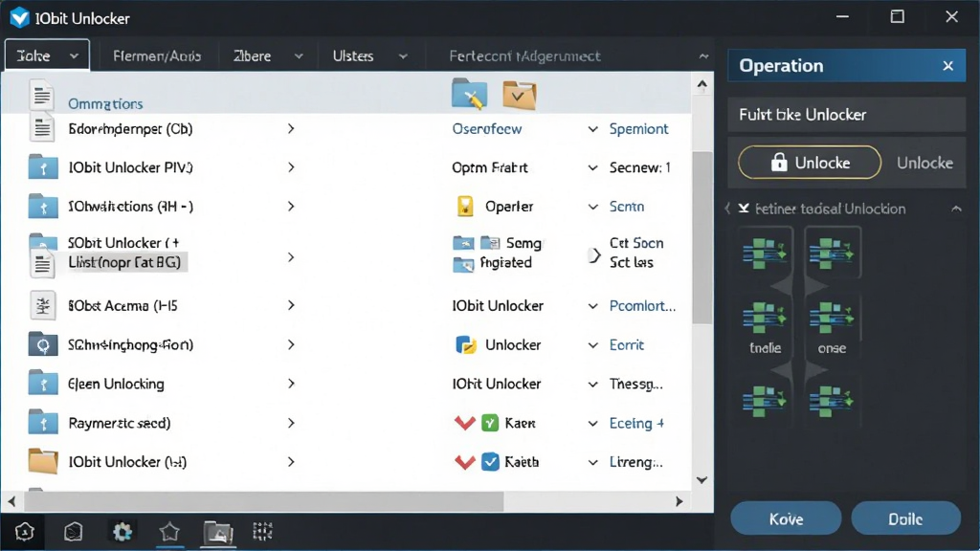
Task: Click the red chevron icon in Kaeth row
Action: tap(464, 462)
